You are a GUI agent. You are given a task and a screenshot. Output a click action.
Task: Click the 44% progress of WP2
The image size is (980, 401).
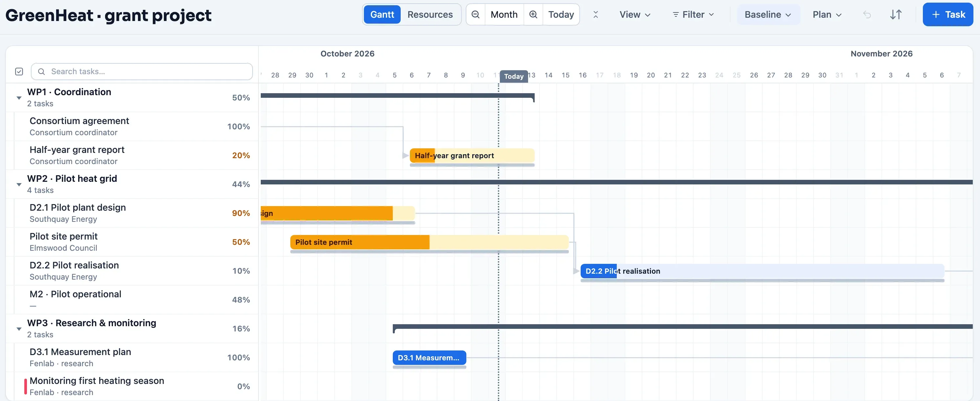coord(241,184)
